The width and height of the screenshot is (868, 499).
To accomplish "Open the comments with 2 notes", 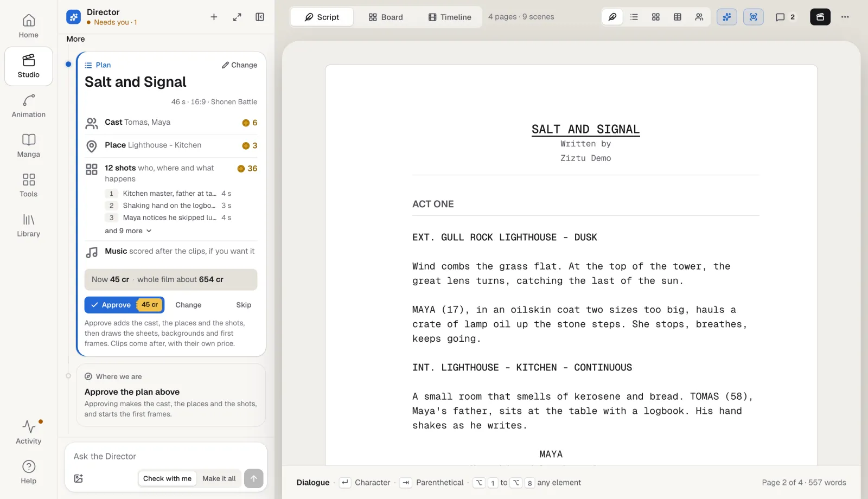I will [785, 17].
